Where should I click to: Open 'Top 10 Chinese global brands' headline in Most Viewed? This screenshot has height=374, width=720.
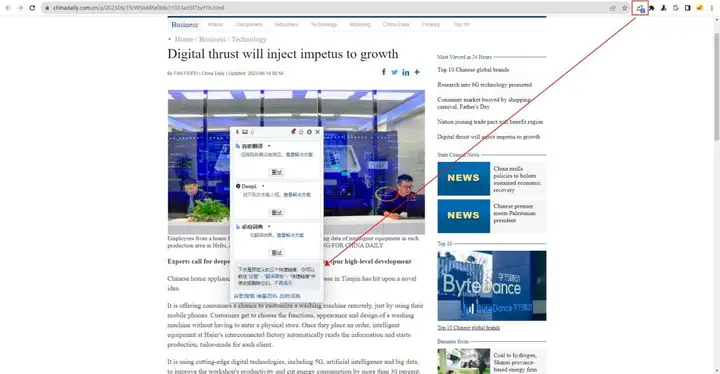click(x=473, y=70)
